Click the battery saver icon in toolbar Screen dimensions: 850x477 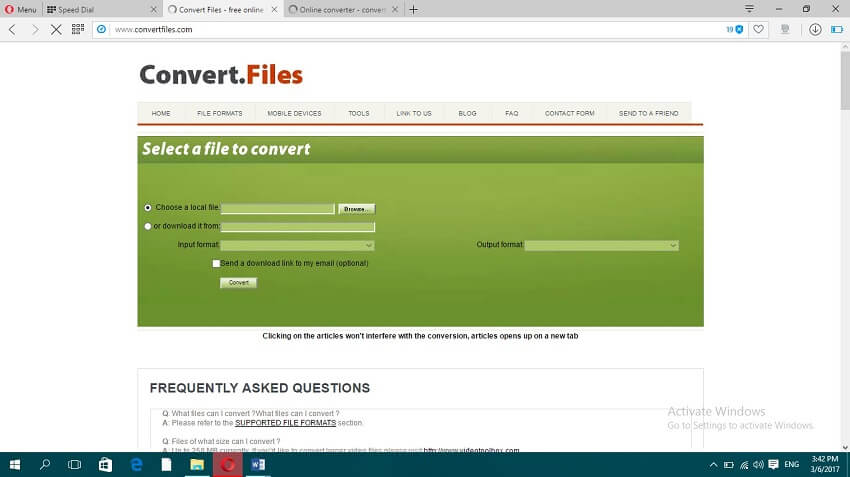[837, 29]
